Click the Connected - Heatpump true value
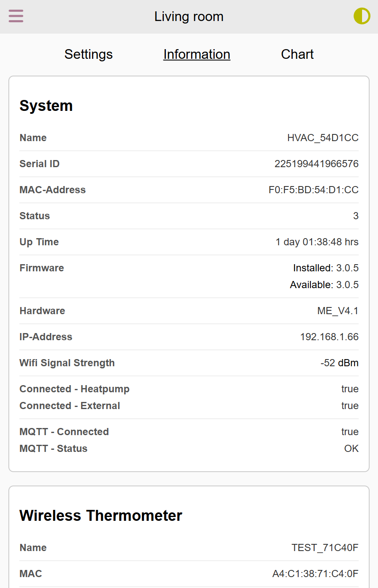Image resolution: width=378 pixels, height=588 pixels. (349, 389)
